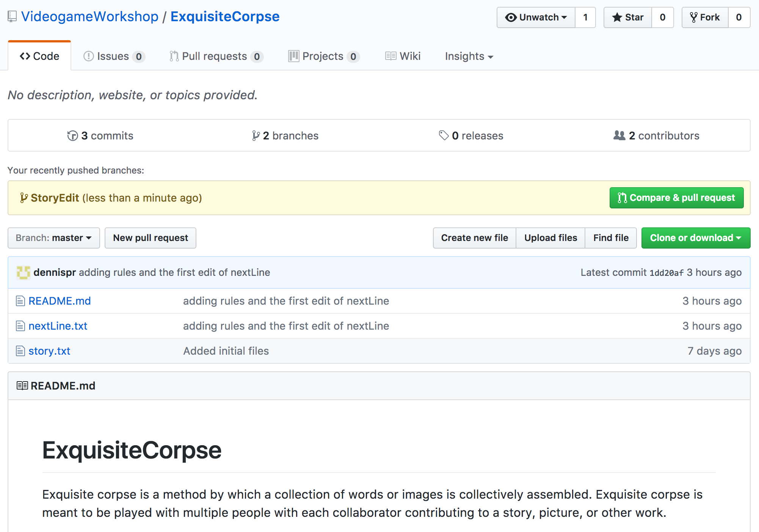Viewport: 759px width, 532px height.
Task: Open README.md file
Action: (x=60, y=301)
